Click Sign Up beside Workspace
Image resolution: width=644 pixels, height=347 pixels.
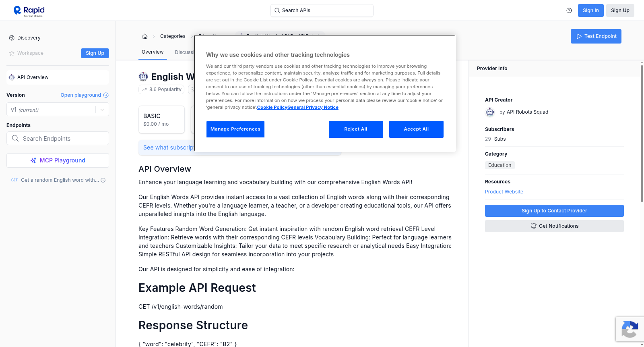pyautogui.click(x=95, y=53)
